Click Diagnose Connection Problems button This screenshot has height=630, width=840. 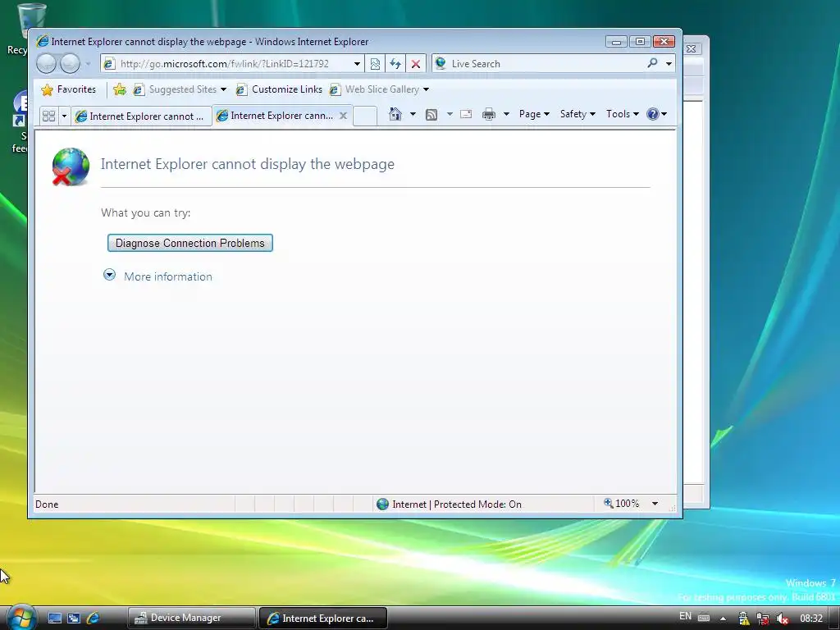[190, 243]
